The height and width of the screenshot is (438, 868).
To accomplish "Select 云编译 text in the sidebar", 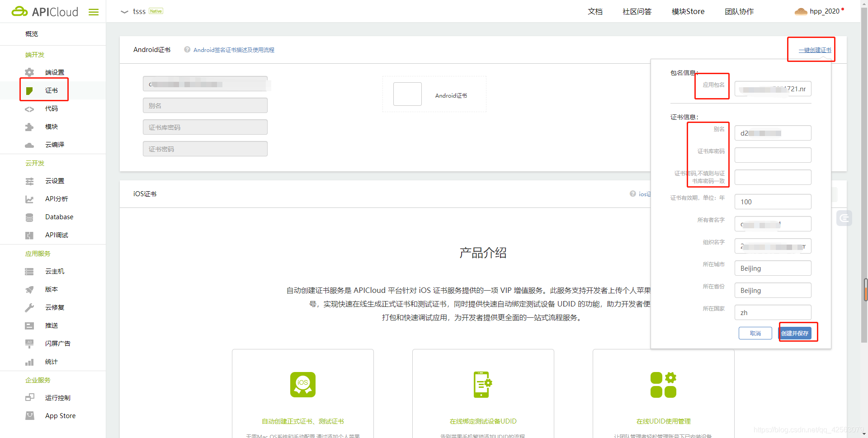I will point(55,145).
